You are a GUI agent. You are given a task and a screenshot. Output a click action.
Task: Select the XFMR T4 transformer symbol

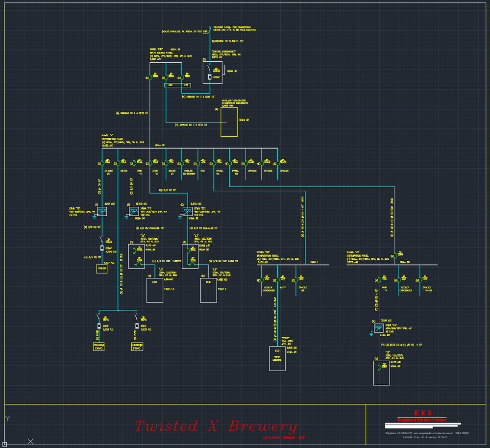pyautogui.click(x=379, y=328)
